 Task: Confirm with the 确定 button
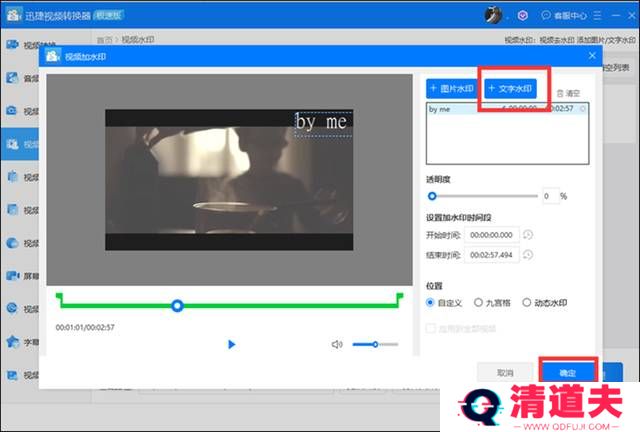tap(567, 371)
